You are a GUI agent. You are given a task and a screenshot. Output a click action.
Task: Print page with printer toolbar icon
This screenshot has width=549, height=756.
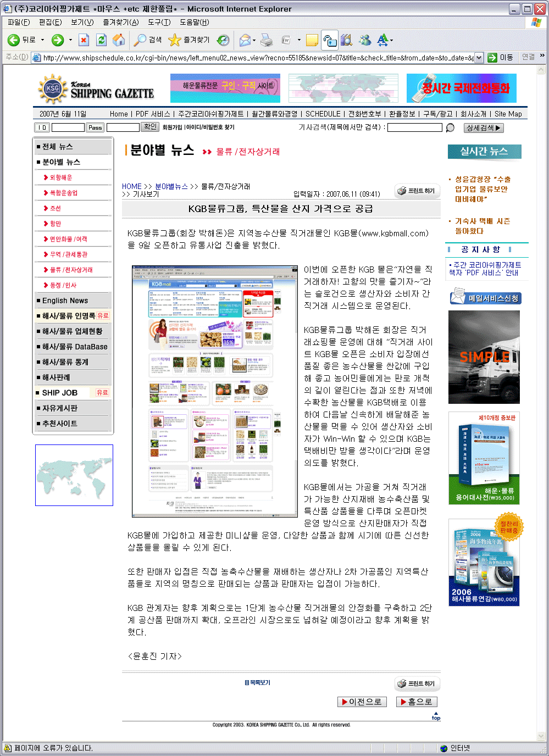pyautogui.click(x=267, y=40)
